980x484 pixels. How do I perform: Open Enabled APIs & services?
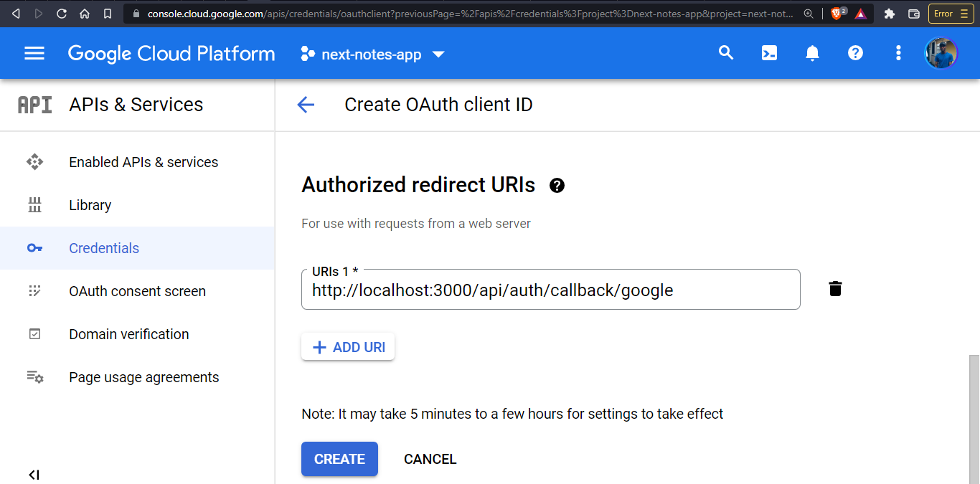click(137, 162)
